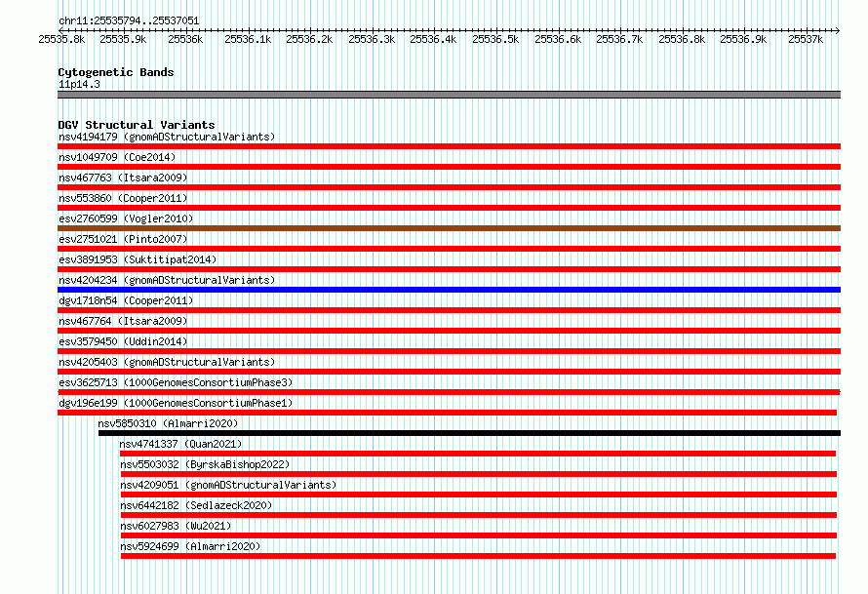868x594 pixels.
Task: Open variant nsv4204234 gnomAD label
Action: coord(167,280)
